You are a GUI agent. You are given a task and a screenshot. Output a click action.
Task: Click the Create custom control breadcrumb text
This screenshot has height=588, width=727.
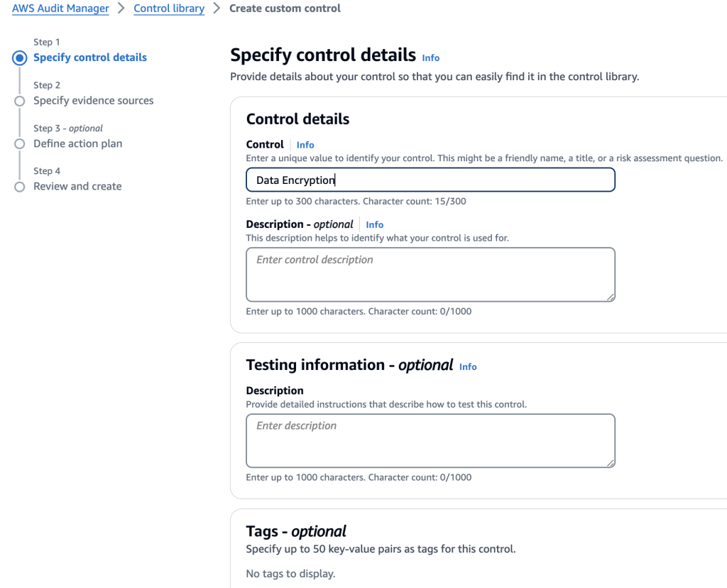coord(285,9)
